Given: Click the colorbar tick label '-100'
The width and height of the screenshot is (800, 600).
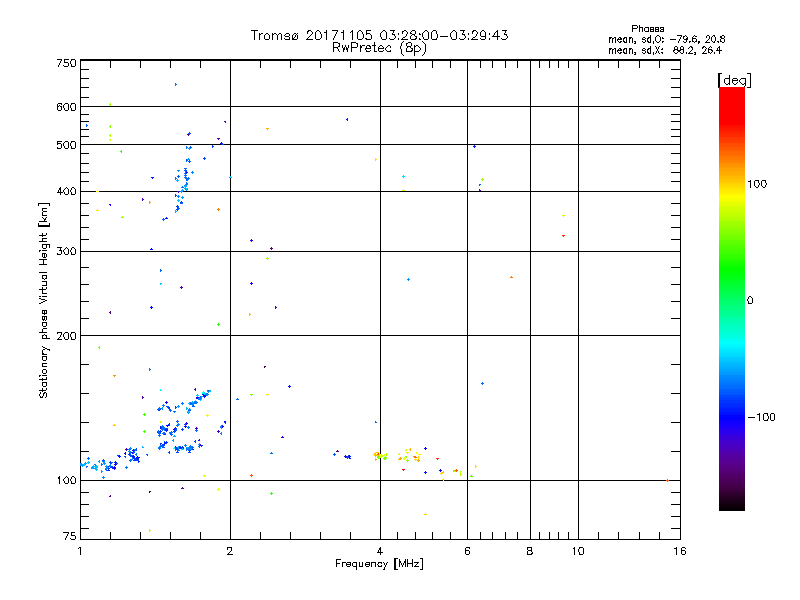Looking at the screenshot, I should (x=761, y=417).
